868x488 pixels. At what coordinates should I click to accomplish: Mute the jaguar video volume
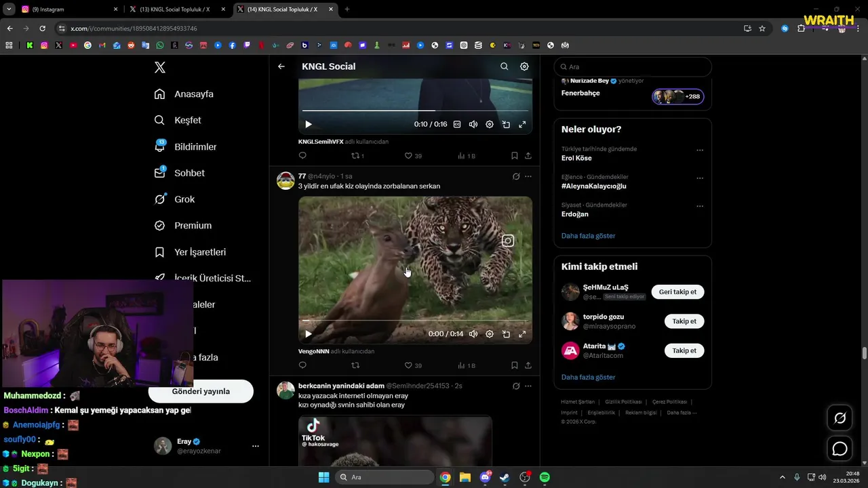click(473, 333)
